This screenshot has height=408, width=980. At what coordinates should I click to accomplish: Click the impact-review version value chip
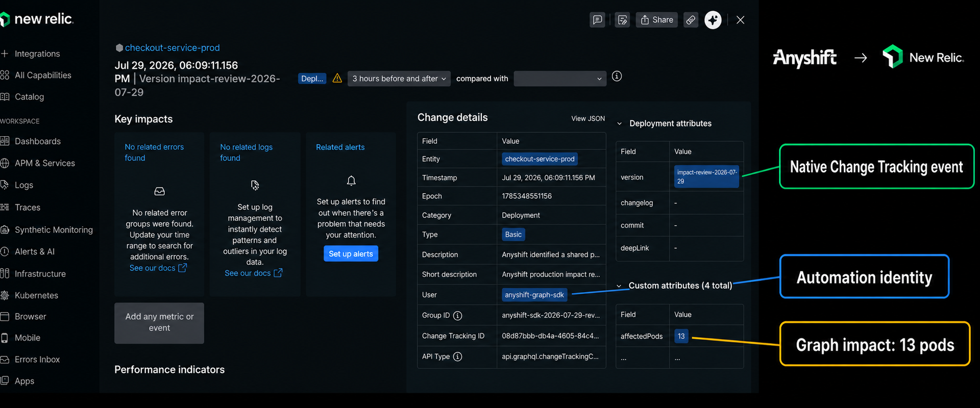point(706,177)
